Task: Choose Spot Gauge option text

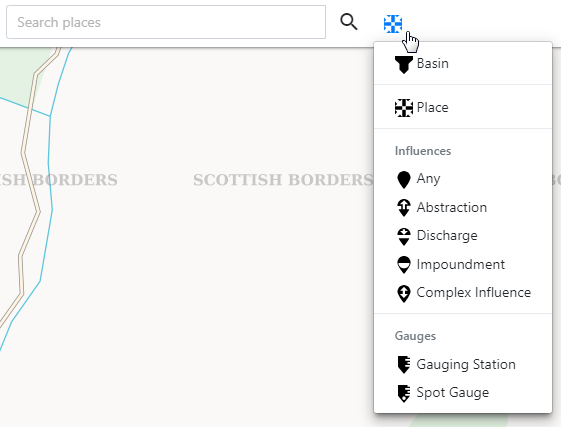Action: [453, 393]
